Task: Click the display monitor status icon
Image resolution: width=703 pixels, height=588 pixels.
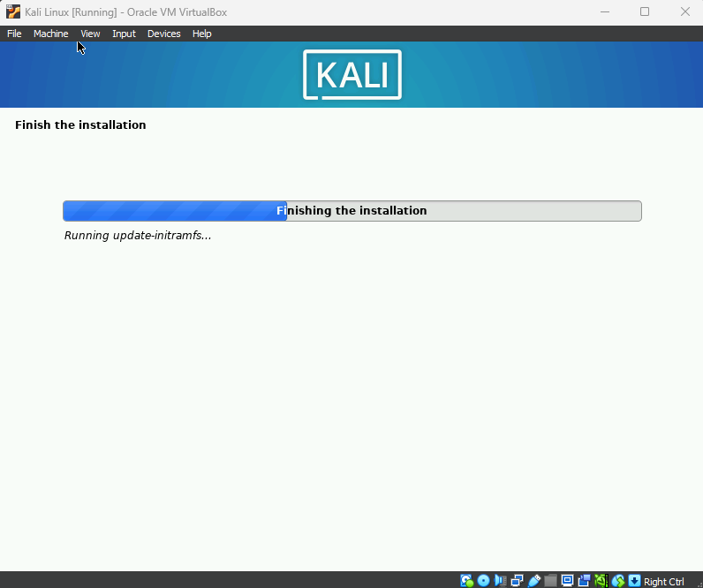Action: point(567,581)
